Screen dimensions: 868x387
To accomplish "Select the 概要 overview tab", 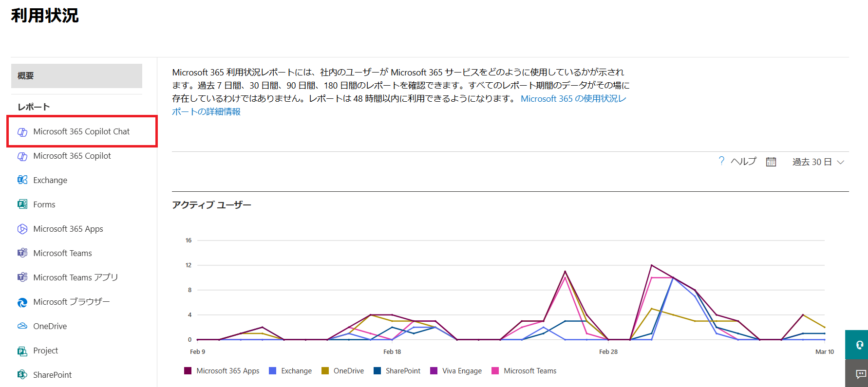I will [x=76, y=76].
